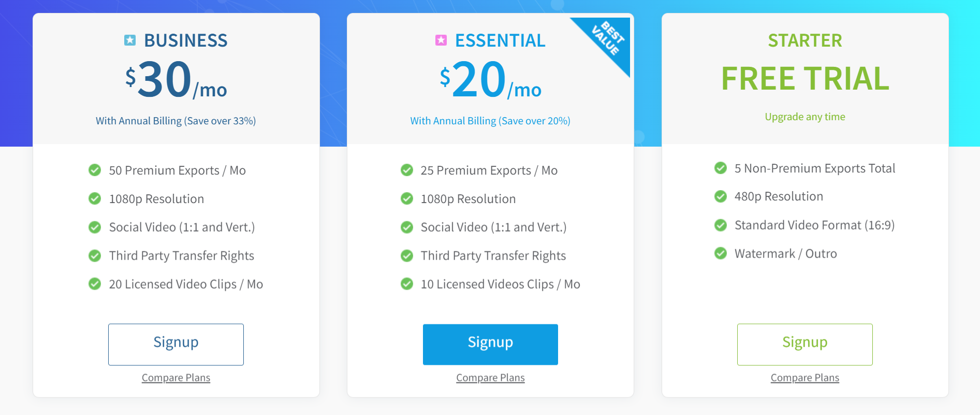Click checkmark beside Standard Video Format (16:9)
Viewport: 980px width, 415px height.
(x=721, y=225)
